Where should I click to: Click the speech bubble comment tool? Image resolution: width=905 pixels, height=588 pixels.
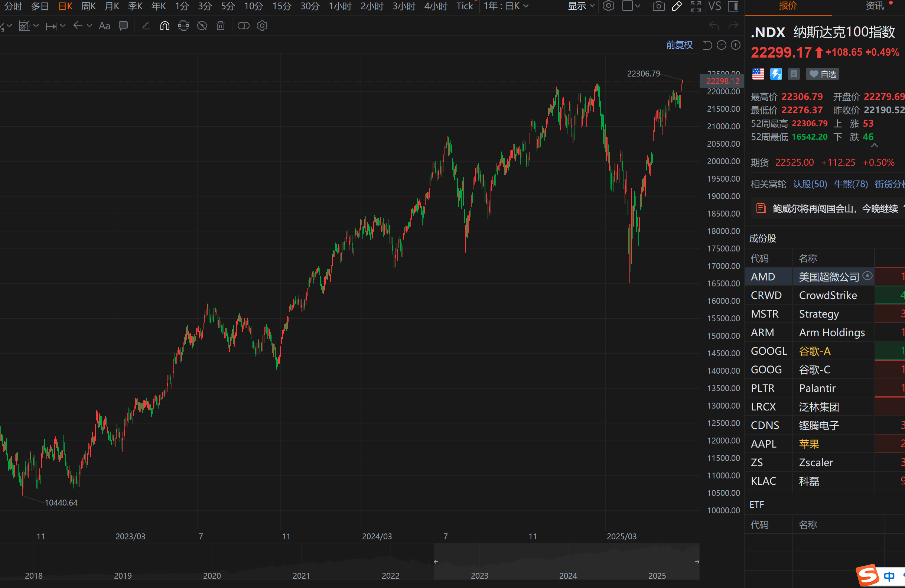click(123, 26)
